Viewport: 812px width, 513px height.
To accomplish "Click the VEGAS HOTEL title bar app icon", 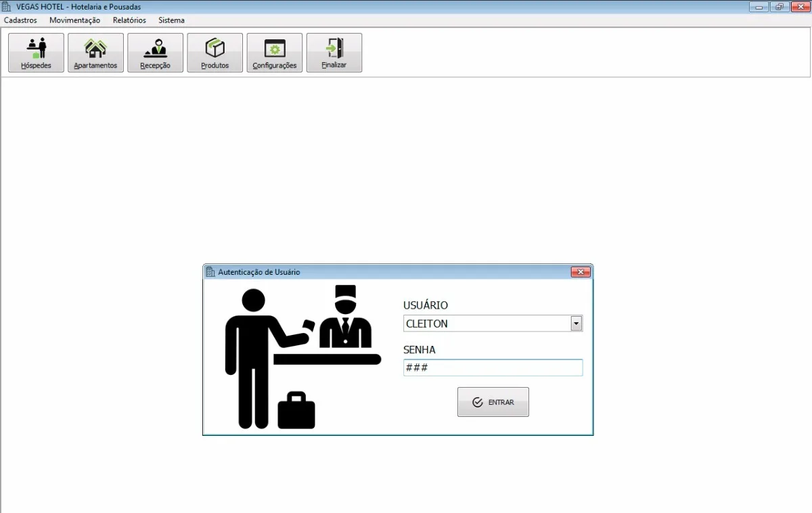I will click(7, 6).
